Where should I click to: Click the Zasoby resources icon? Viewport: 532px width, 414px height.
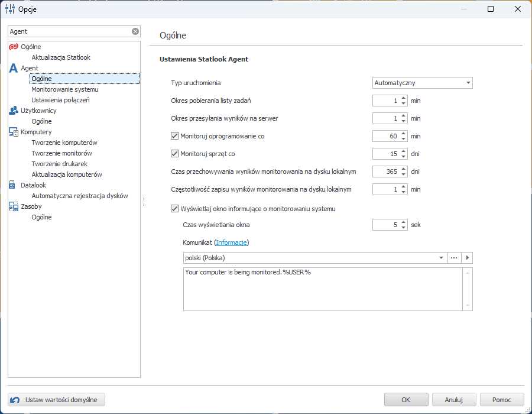[14, 206]
